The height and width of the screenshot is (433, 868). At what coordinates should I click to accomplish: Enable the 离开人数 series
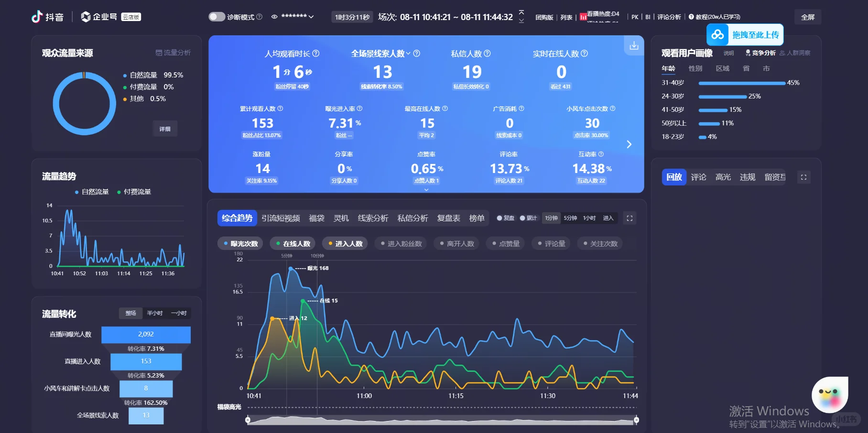(x=457, y=244)
